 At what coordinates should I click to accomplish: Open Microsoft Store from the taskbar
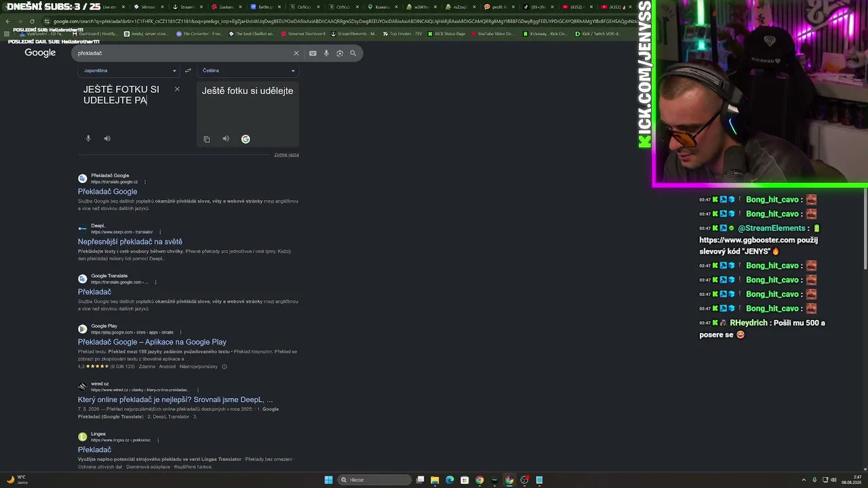pyautogui.click(x=465, y=480)
